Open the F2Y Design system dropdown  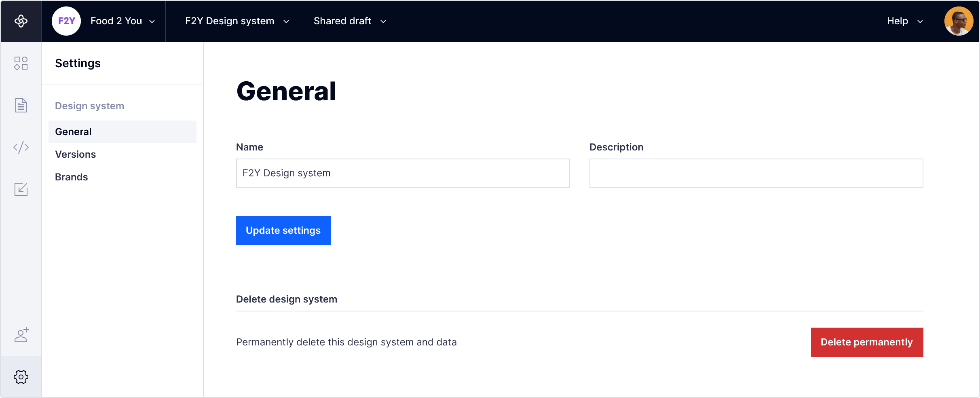coord(237,21)
